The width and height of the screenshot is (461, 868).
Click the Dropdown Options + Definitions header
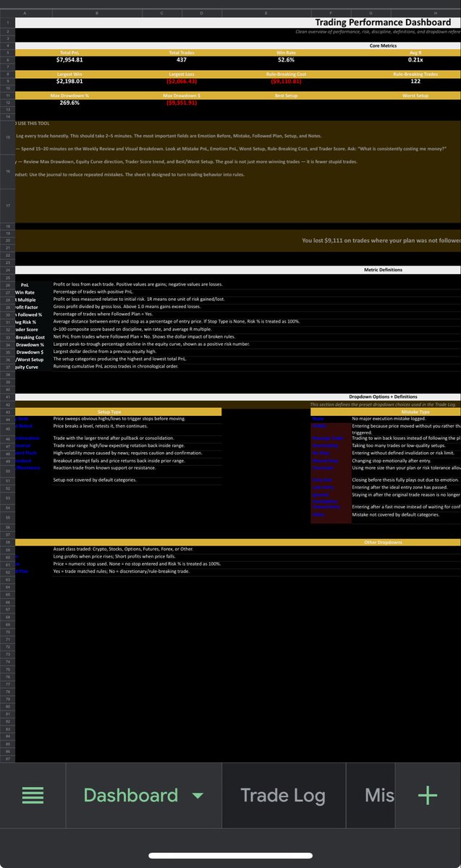click(383, 397)
